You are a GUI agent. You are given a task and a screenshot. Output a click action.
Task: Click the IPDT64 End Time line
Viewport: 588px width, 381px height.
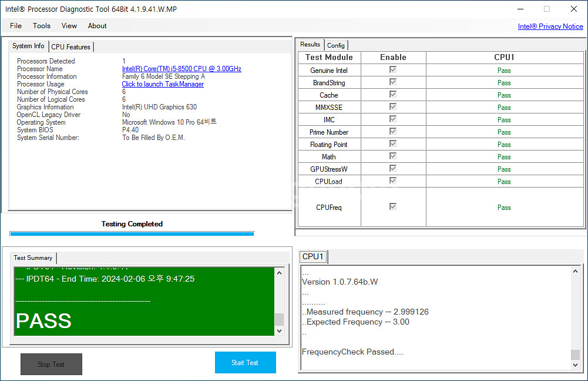[x=105, y=279]
